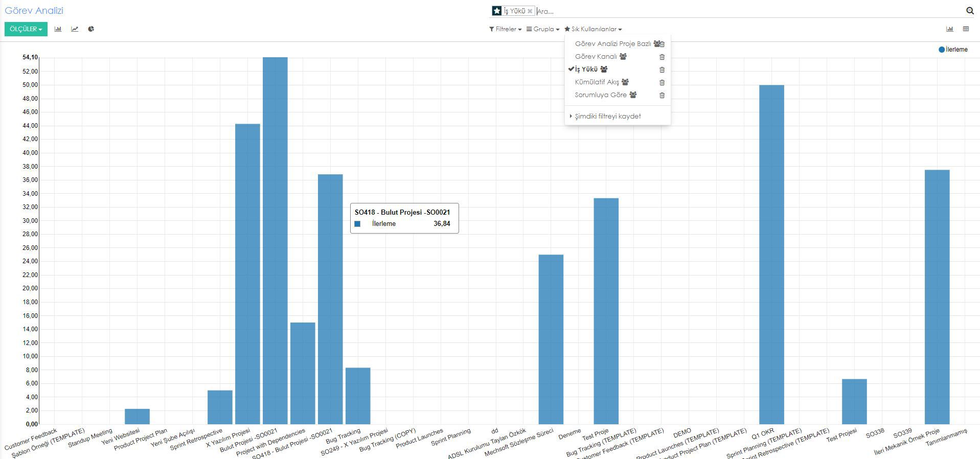Click the Görev Analizi page title
This screenshot has height=459, width=980.
(34, 10)
